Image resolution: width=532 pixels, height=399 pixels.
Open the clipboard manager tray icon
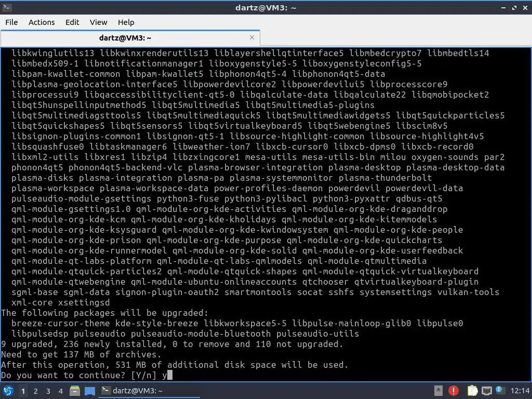click(472, 391)
